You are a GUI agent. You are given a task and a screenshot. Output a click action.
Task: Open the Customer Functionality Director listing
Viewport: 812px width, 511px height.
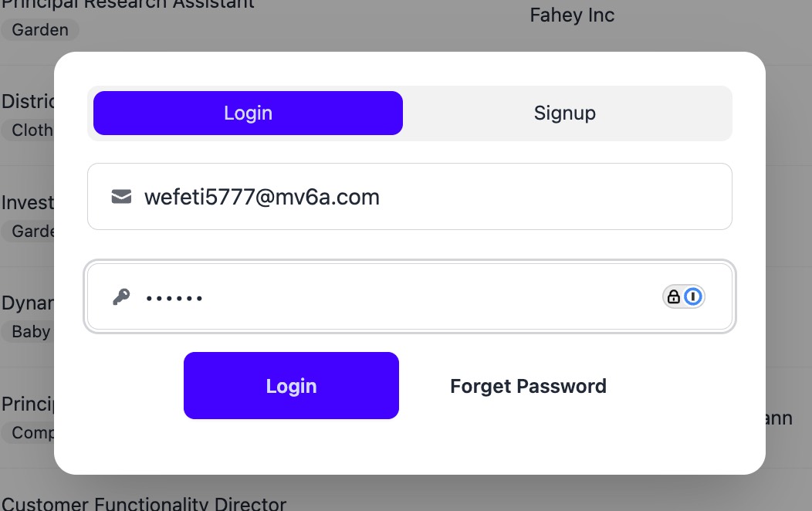[144, 504]
